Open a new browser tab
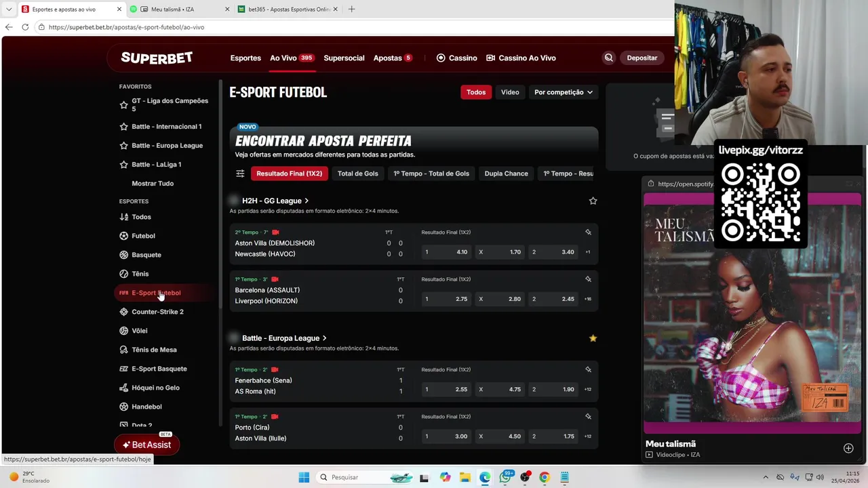The width and height of the screenshot is (868, 488). coord(351,9)
